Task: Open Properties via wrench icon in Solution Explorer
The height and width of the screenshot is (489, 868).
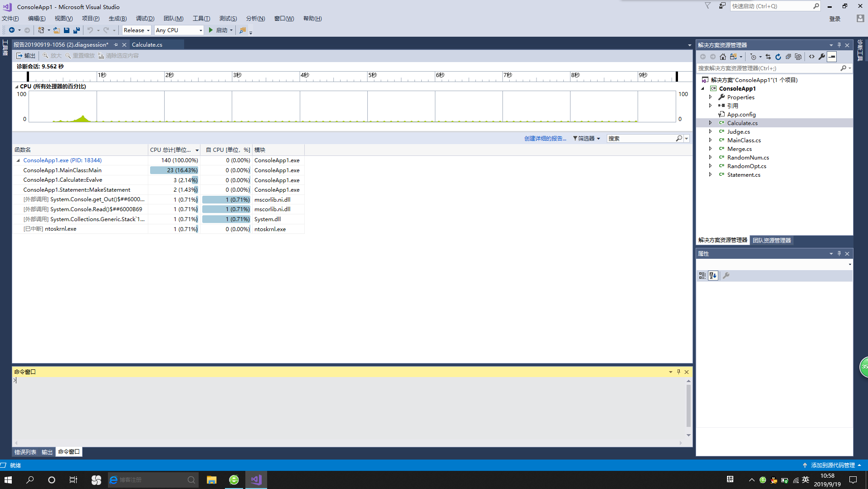Action: pos(822,57)
